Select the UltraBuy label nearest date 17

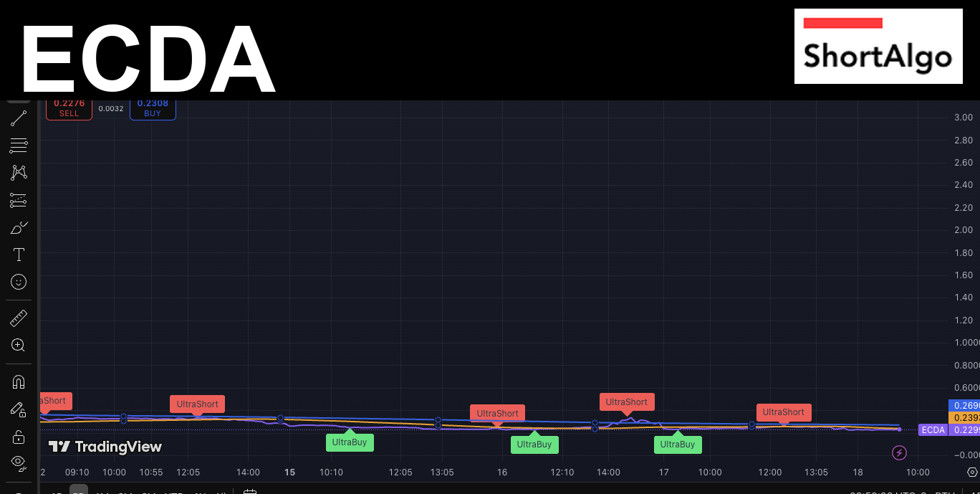[678, 444]
